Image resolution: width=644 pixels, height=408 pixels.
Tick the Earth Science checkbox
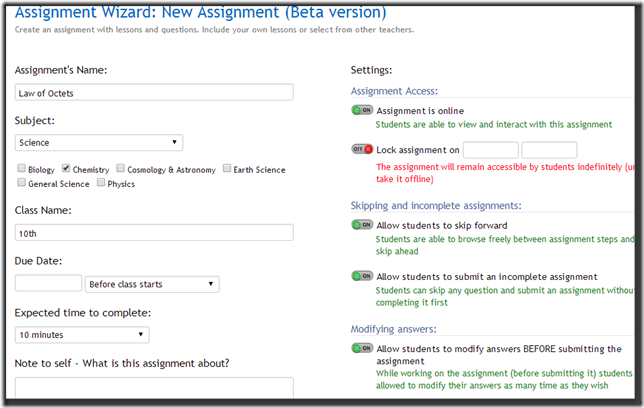tap(227, 169)
